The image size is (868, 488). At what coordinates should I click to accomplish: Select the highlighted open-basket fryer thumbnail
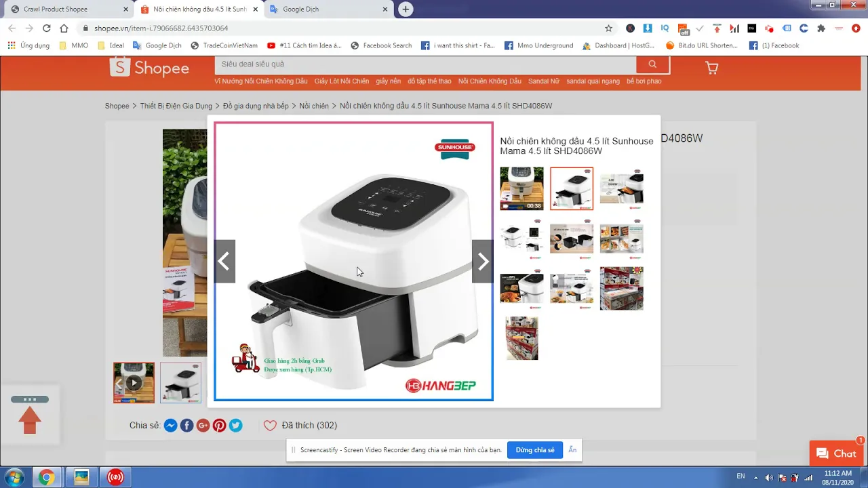point(572,188)
